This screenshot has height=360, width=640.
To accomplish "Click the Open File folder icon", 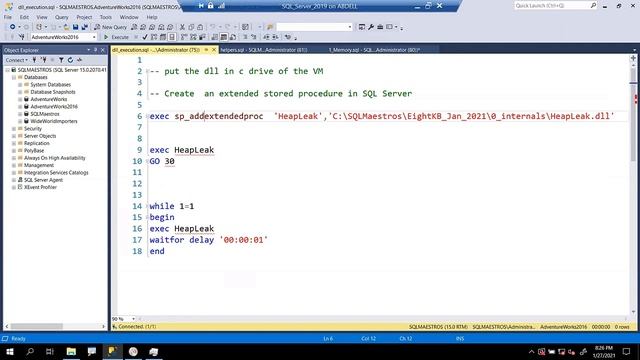I will tap(66, 27).
